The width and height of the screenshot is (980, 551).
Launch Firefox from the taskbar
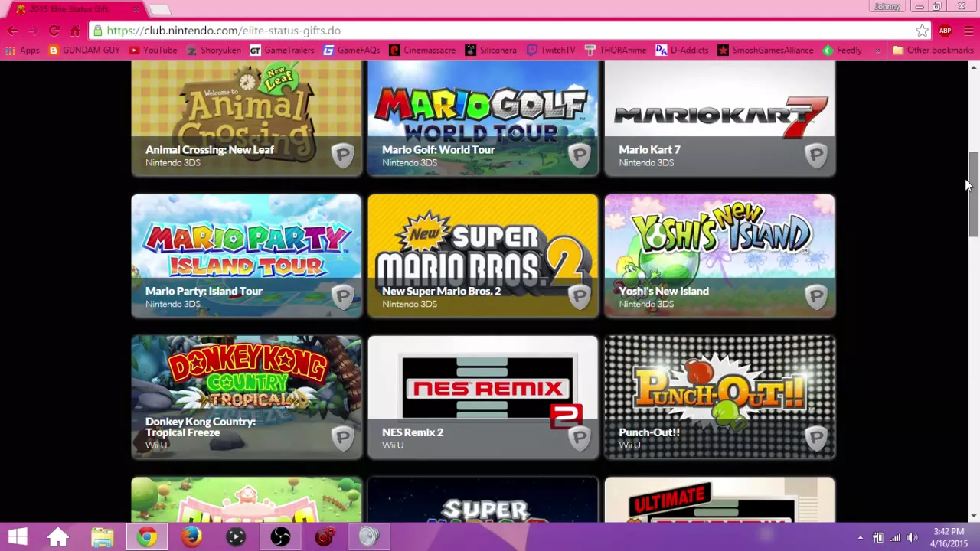[x=191, y=537]
